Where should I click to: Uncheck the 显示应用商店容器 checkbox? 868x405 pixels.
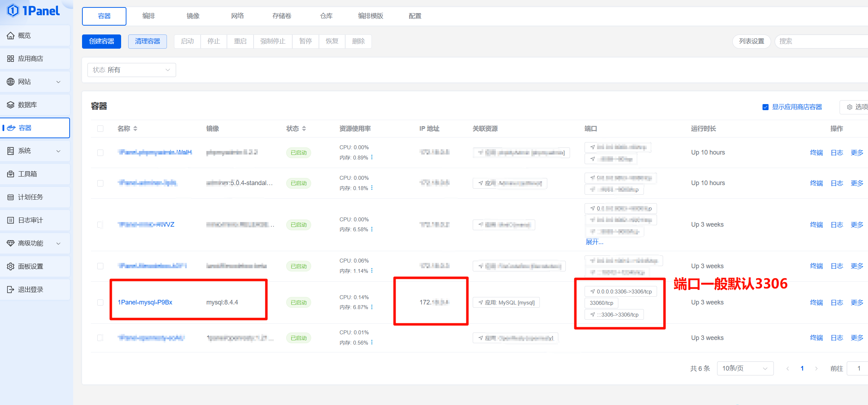point(765,107)
